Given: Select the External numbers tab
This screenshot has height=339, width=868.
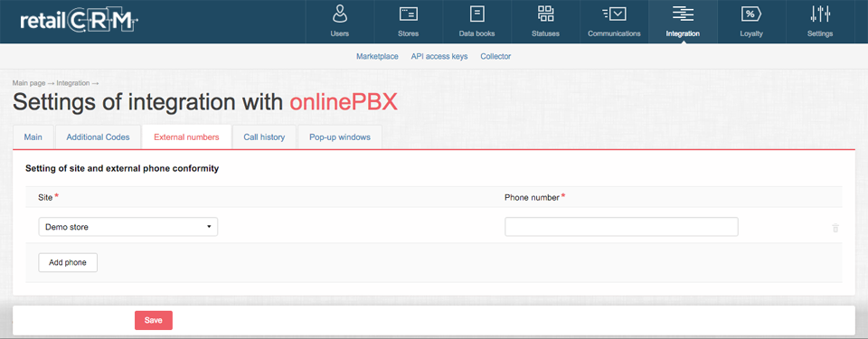Looking at the screenshot, I should (x=186, y=137).
